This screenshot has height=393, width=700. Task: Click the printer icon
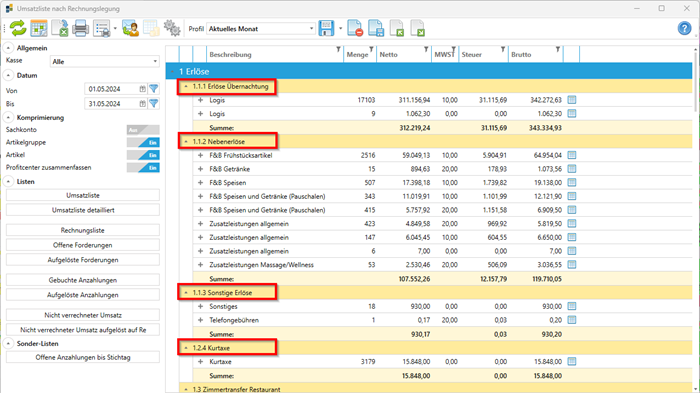tap(80, 29)
